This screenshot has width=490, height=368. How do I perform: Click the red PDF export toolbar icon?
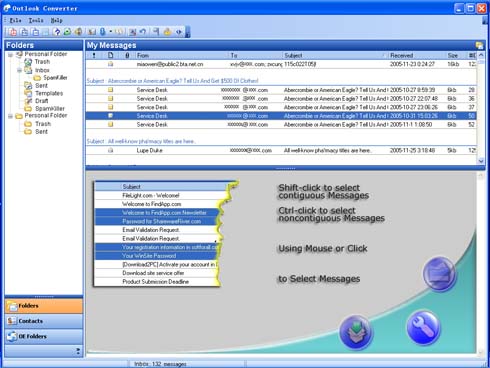click(13, 32)
